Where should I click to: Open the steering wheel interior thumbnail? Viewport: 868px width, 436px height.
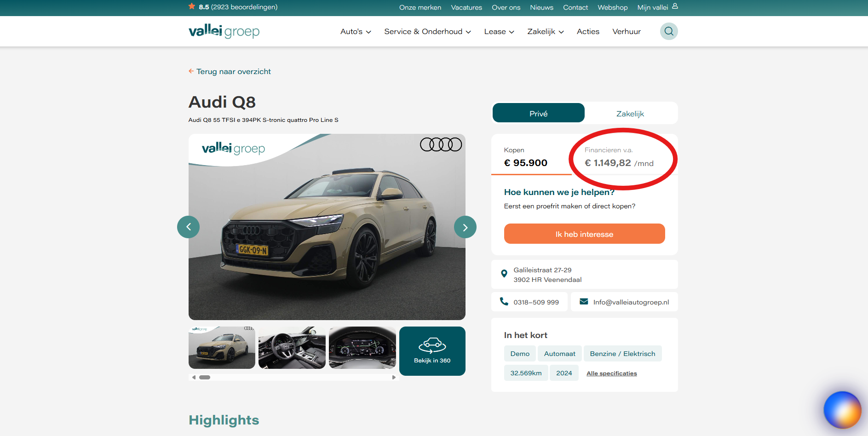coord(292,348)
